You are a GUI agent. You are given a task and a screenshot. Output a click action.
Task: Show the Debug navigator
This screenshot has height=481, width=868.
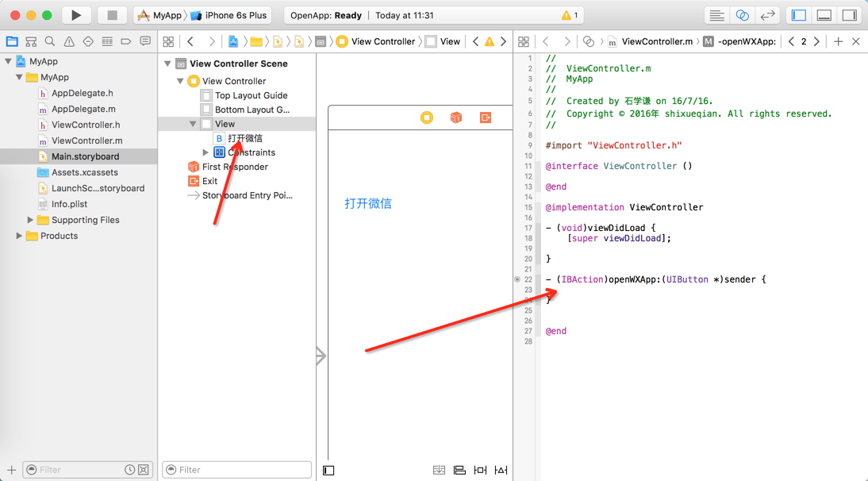point(107,41)
